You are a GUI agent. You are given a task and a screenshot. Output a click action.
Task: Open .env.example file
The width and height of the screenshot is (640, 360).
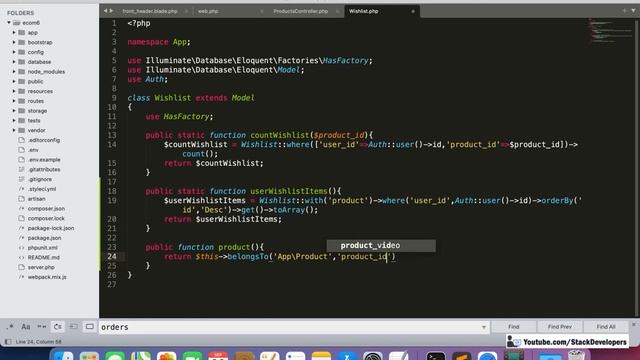44,160
